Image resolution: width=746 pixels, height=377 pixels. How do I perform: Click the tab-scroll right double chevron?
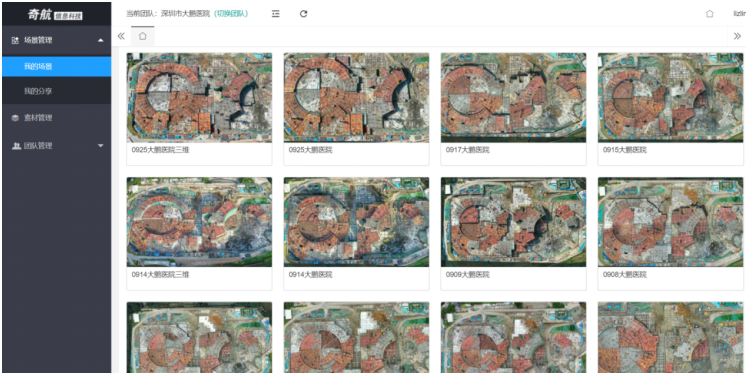pyautogui.click(x=737, y=36)
